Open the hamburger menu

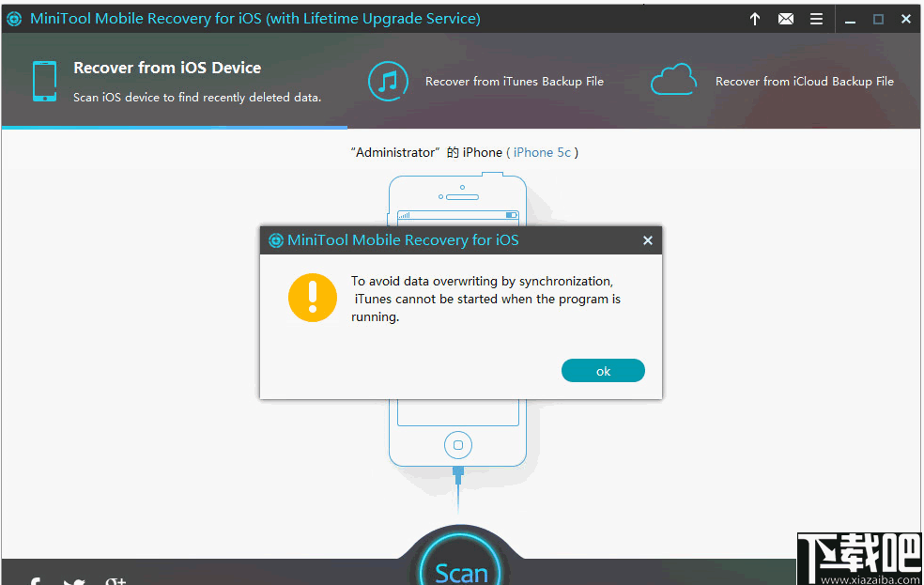(816, 18)
